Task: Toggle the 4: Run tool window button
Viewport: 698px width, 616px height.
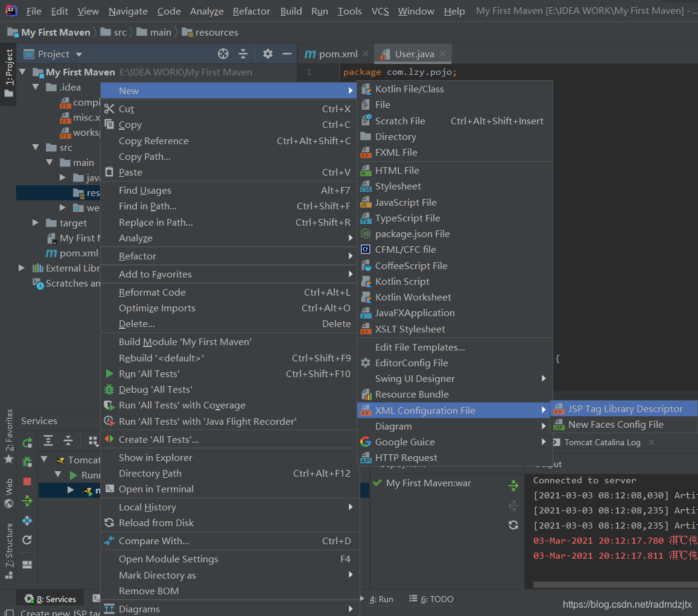Action: [x=381, y=599]
